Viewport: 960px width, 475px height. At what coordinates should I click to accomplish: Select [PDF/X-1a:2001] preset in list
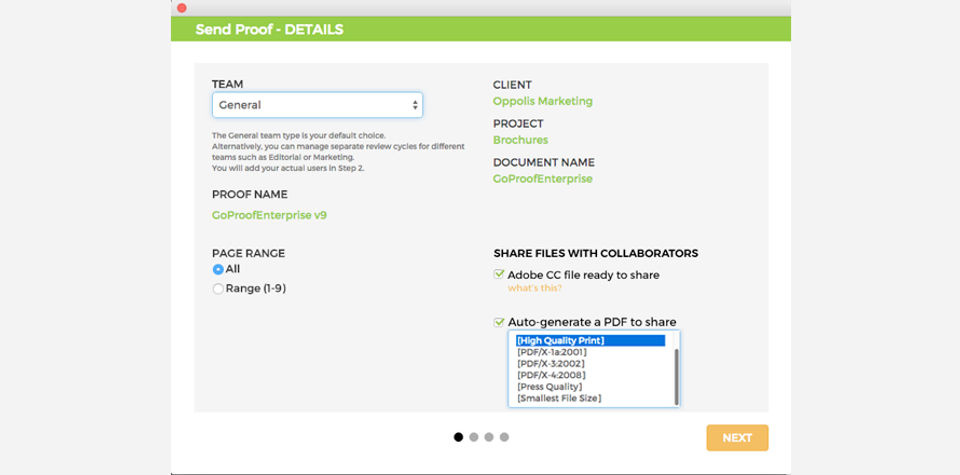[x=552, y=352]
